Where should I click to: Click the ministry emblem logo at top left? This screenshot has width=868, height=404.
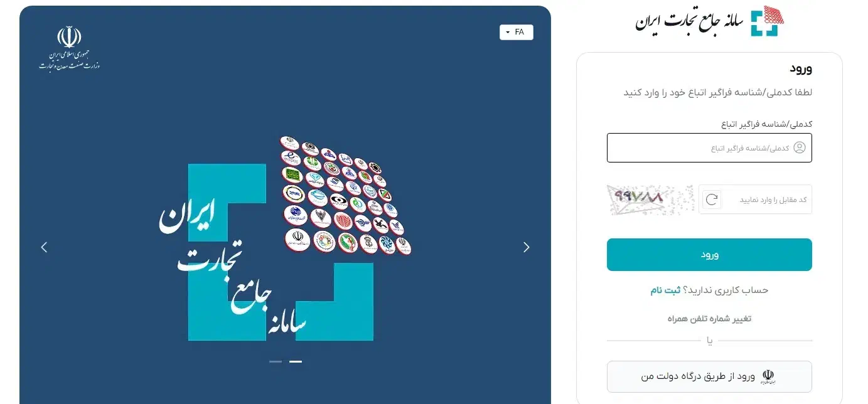[69, 48]
